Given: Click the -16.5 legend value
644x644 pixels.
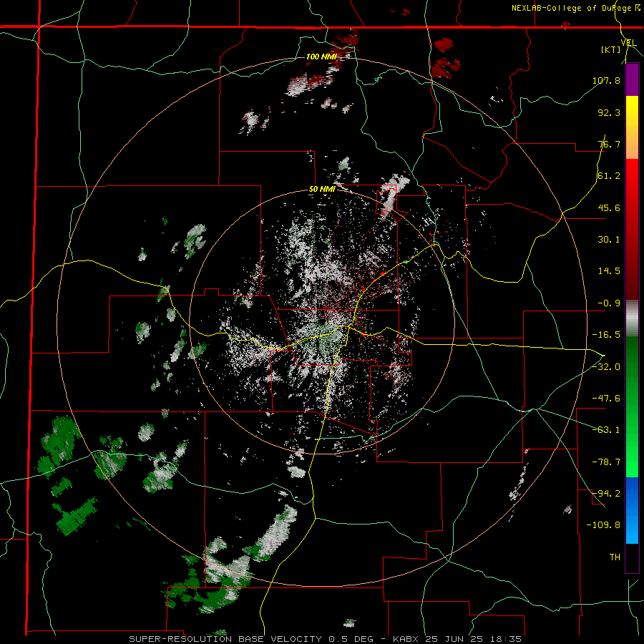Looking at the screenshot, I should point(606,335).
